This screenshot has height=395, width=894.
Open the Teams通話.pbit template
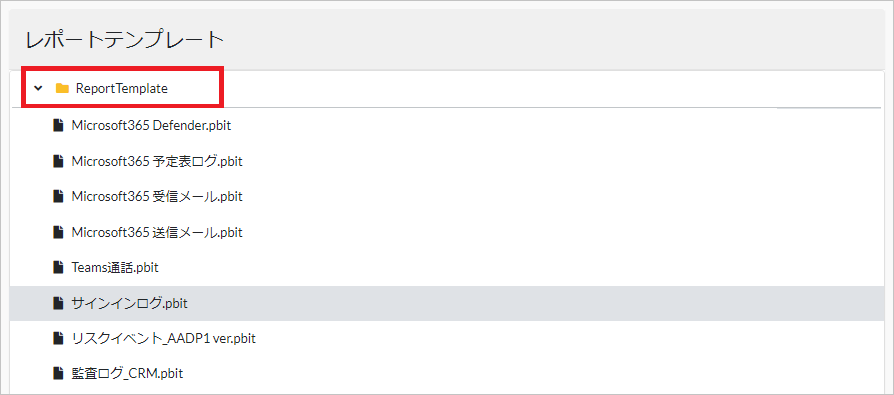(x=115, y=267)
